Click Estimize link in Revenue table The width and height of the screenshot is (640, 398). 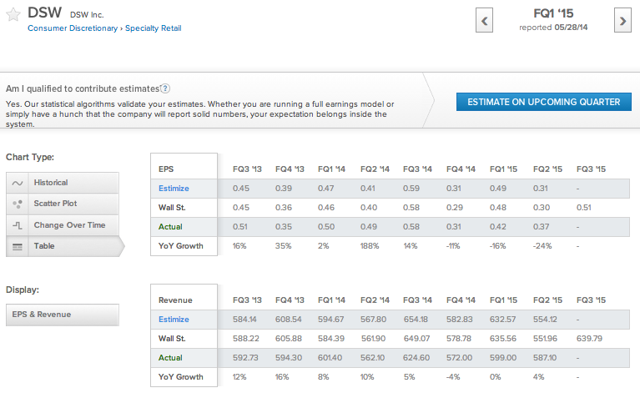[174, 319]
